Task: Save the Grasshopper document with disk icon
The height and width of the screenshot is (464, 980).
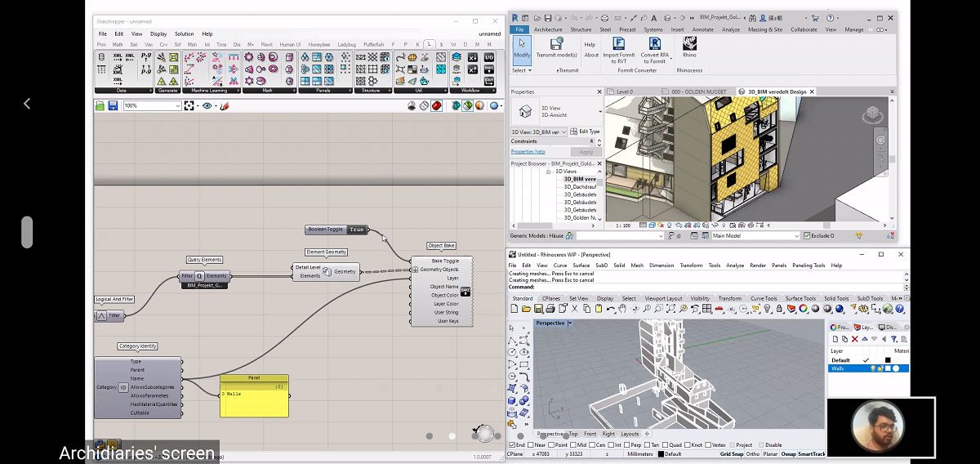Action: [112, 106]
